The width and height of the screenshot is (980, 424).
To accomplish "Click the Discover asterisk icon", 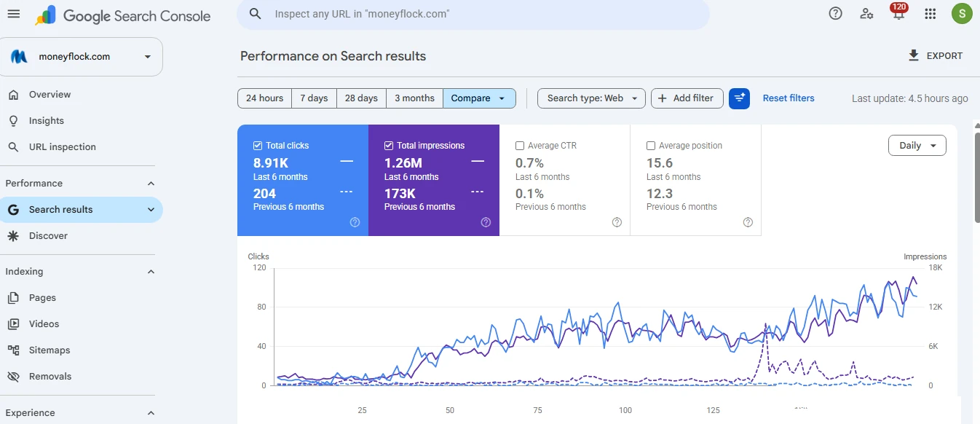I will click(x=13, y=236).
